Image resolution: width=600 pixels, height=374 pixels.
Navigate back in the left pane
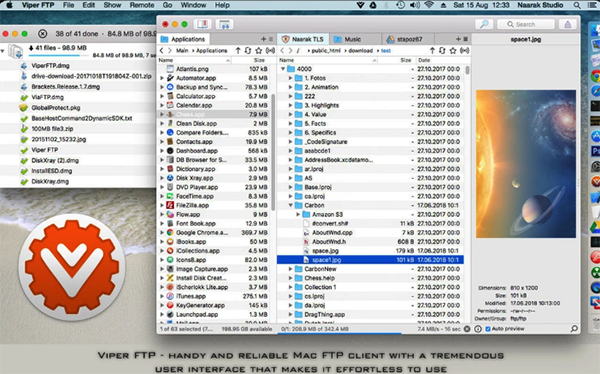click(161, 51)
